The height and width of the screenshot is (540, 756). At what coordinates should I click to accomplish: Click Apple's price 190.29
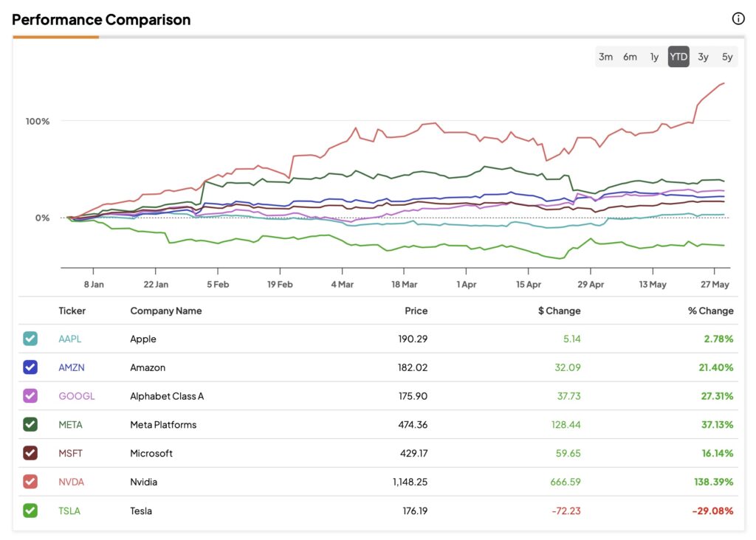pyautogui.click(x=413, y=339)
